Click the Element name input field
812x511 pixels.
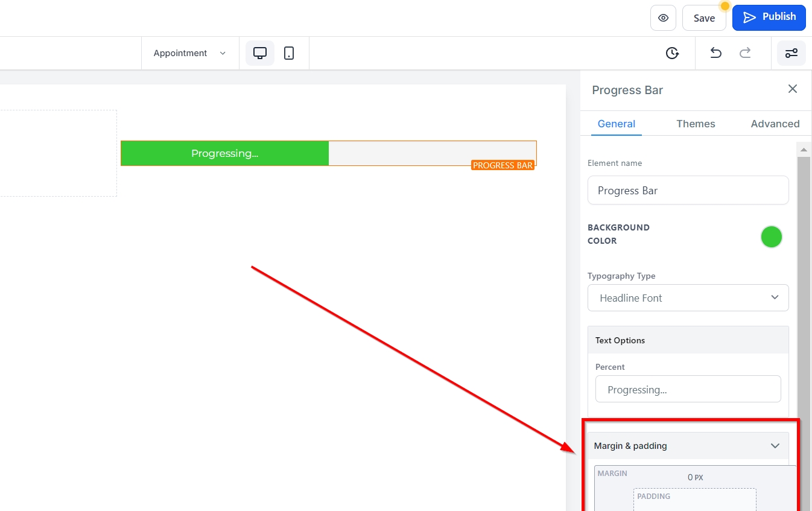click(x=688, y=191)
